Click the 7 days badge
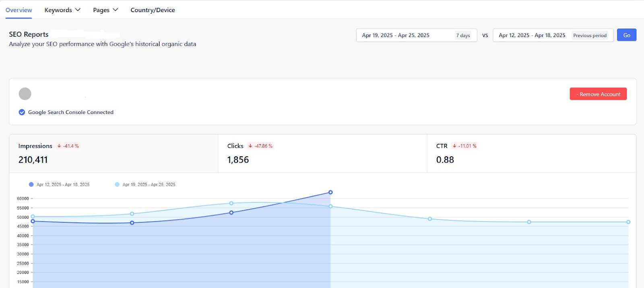 pos(463,35)
